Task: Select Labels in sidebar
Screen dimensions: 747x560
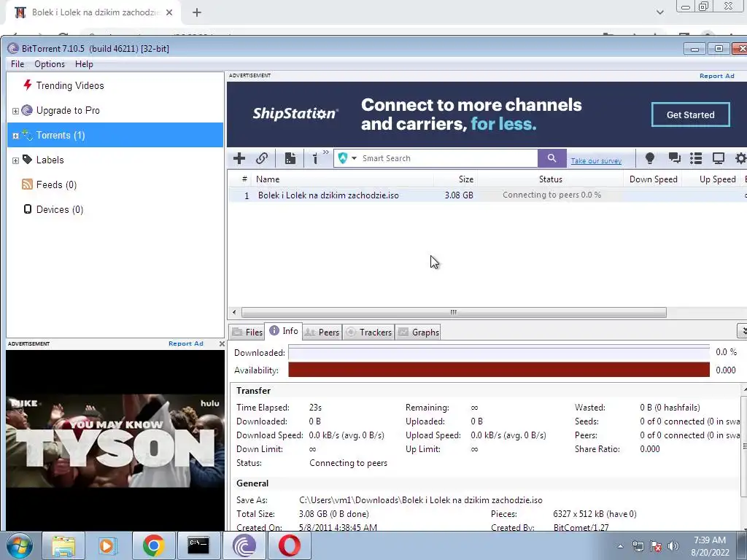Action: click(50, 160)
